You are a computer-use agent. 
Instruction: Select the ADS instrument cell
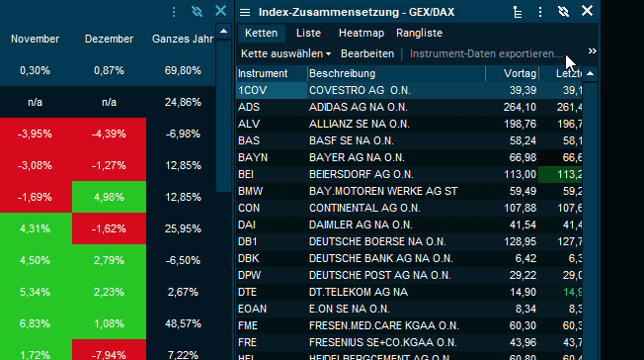tap(272, 108)
